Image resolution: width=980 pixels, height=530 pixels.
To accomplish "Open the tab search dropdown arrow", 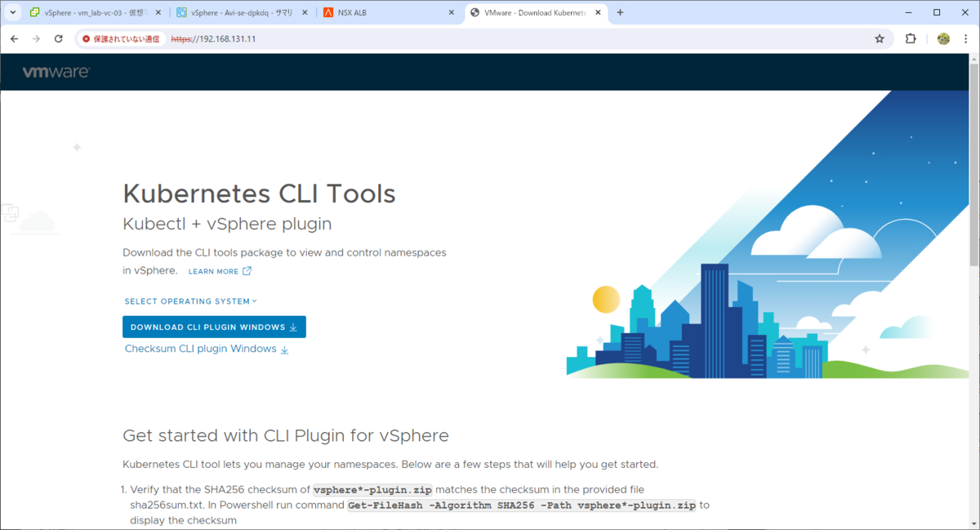I will pyautogui.click(x=13, y=12).
